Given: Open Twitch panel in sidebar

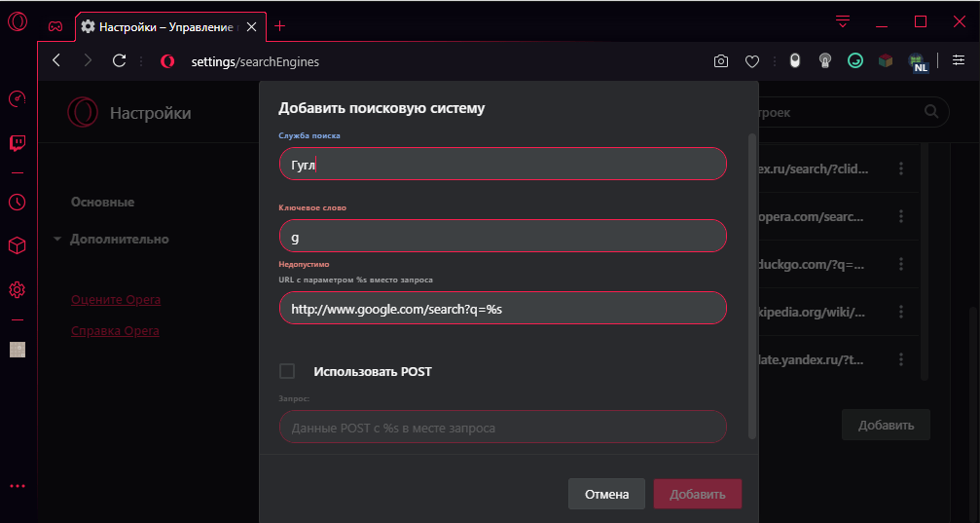Looking at the screenshot, I should click(17, 144).
